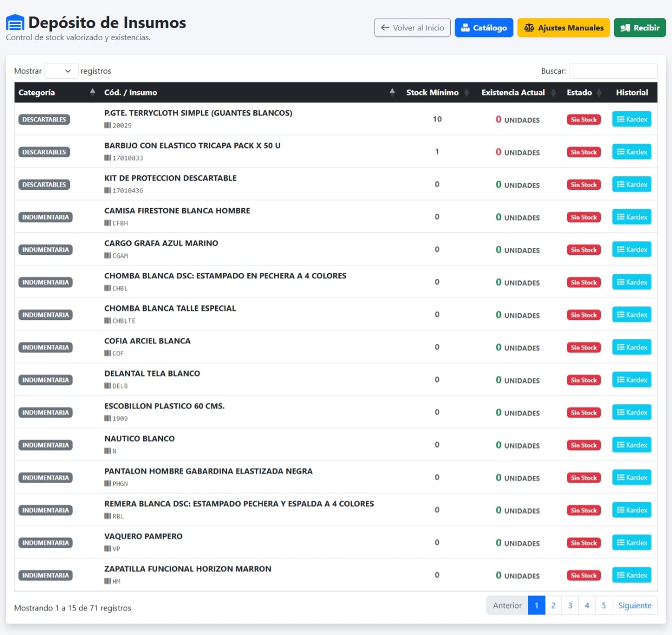The image size is (672, 635).
Task: Open Kardex for DELANTAL TELA BLANCO
Action: [632, 380]
